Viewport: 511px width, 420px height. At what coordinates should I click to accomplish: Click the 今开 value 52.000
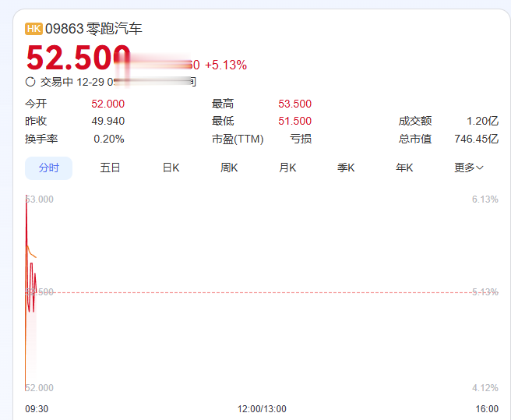107,104
